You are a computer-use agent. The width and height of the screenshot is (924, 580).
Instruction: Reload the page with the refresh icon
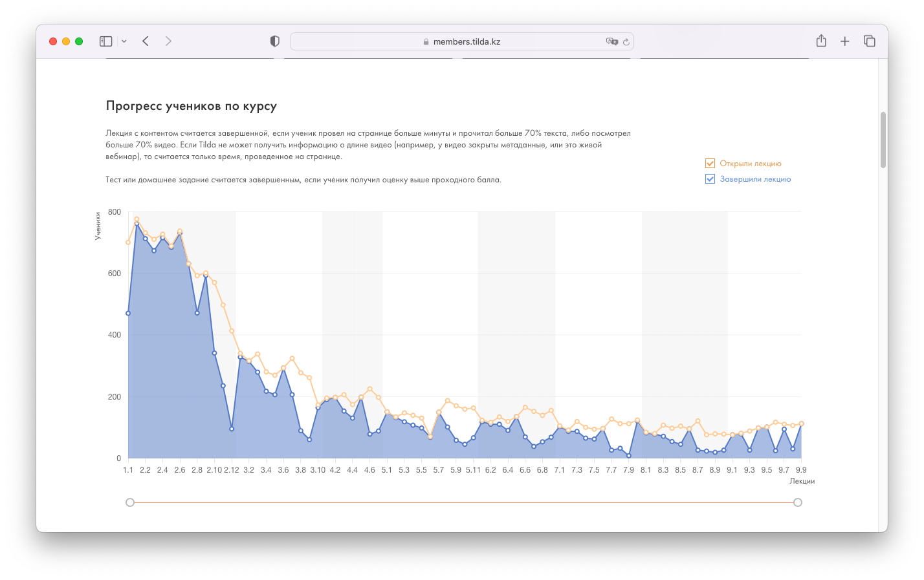click(x=626, y=41)
